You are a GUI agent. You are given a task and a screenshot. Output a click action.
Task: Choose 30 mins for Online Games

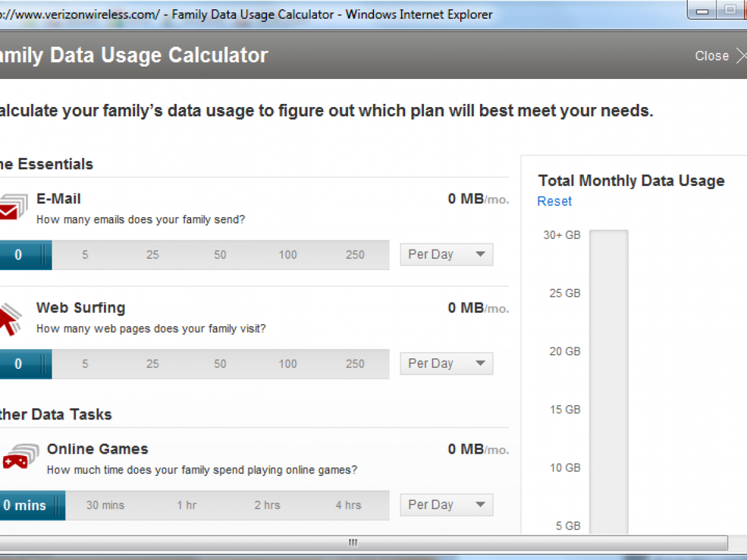(105, 505)
